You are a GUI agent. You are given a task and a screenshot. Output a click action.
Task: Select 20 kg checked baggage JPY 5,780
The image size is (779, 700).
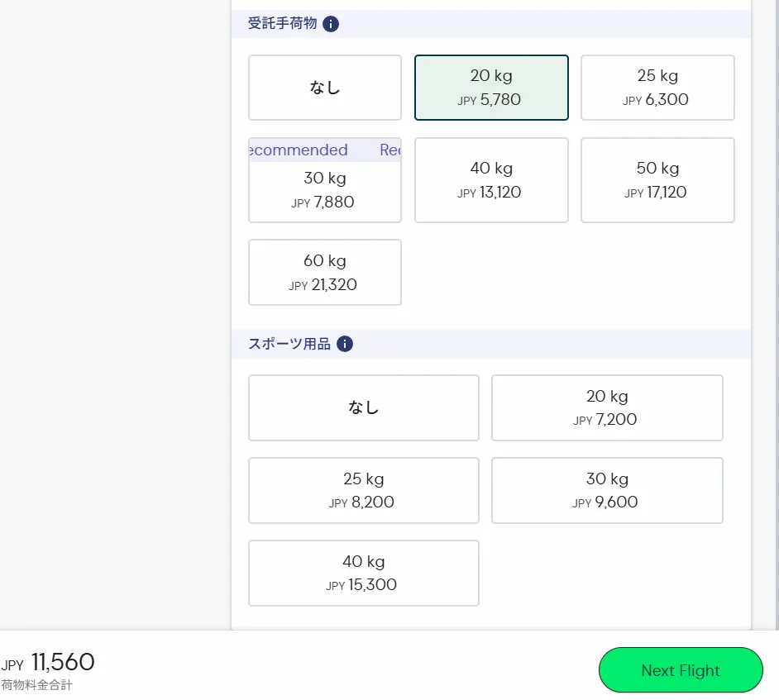click(491, 88)
